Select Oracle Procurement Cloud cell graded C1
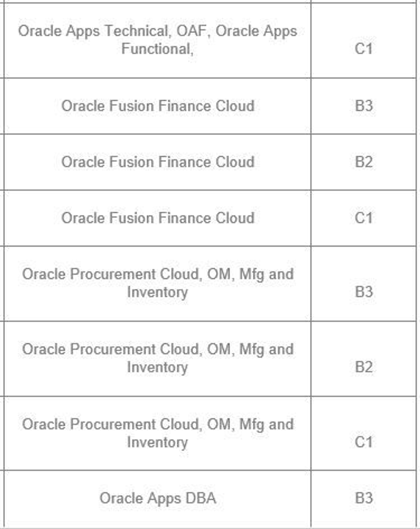This screenshot has width=420, height=529. click(x=157, y=433)
